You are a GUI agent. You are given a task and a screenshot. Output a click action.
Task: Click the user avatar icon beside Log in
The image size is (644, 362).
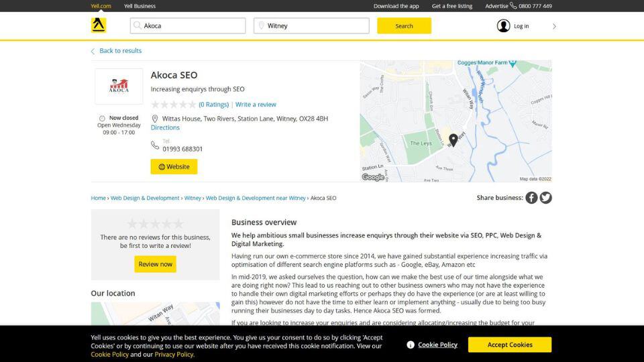[503, 26]
